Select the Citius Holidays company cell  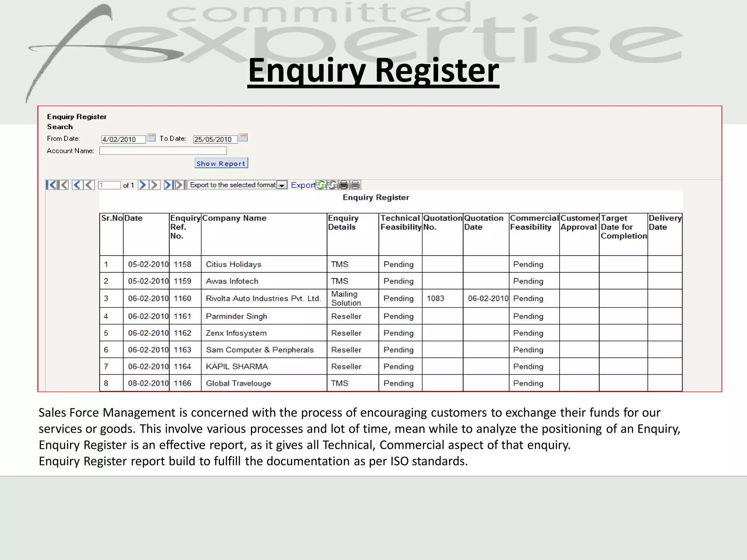264,264
